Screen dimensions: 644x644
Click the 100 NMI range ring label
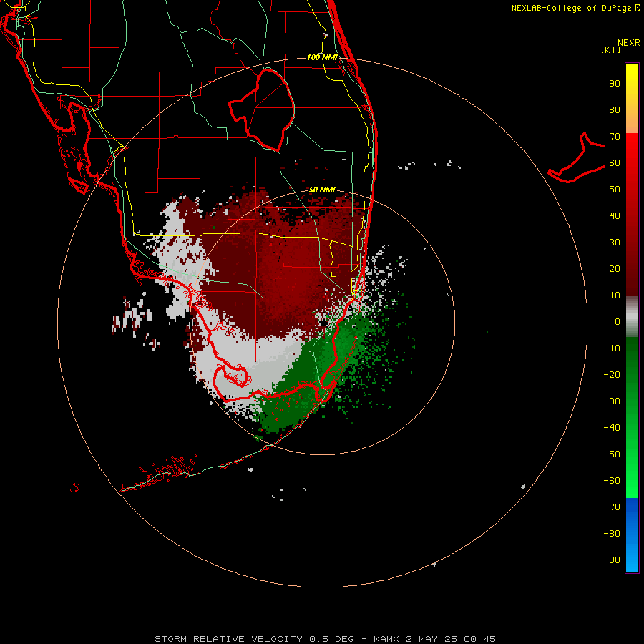[x=322, y=57]
